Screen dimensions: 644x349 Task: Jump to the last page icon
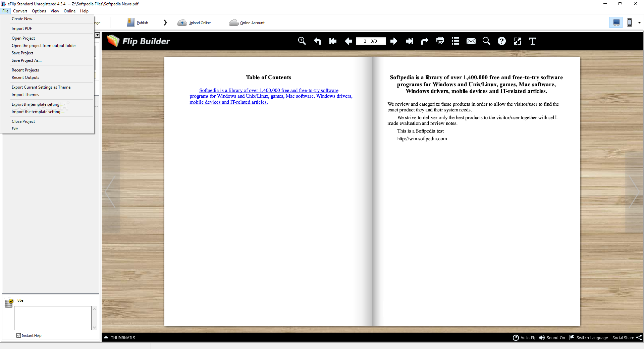[x=409, y=41]
